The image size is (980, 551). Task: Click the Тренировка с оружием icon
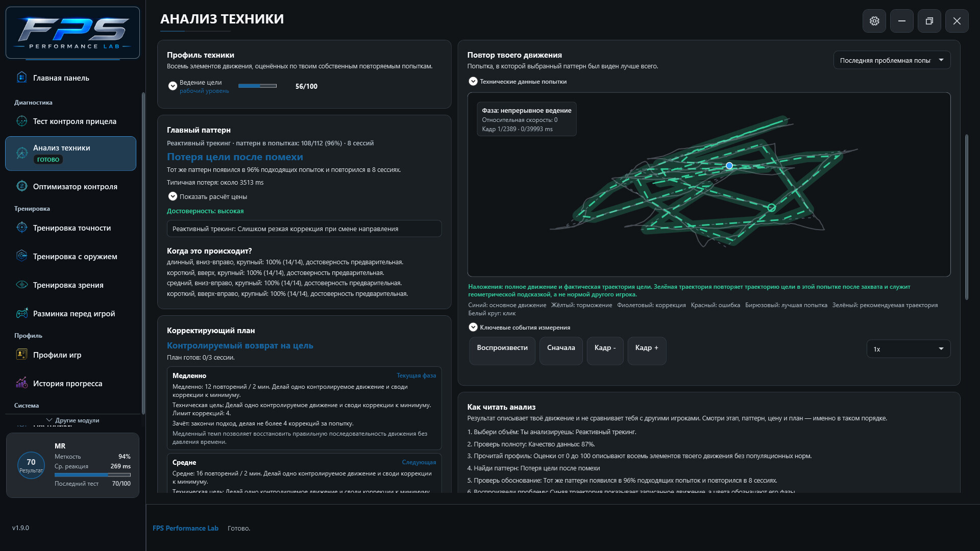click(21, 256)
